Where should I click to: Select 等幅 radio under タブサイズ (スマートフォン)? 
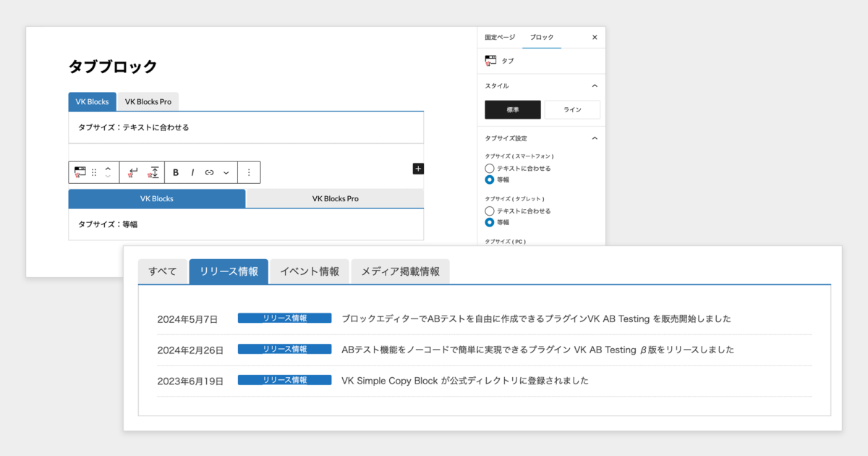(490, 180)
